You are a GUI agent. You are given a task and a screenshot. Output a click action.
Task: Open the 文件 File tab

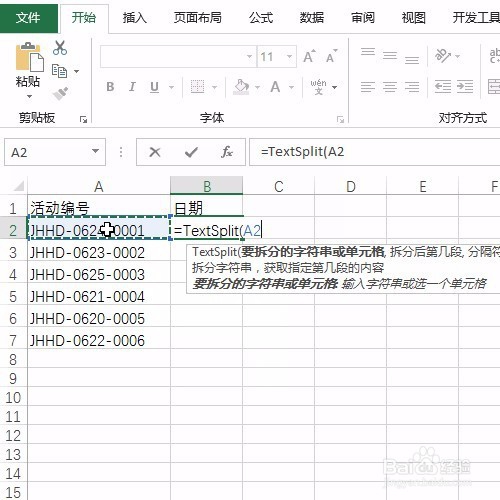pos(28,18)
